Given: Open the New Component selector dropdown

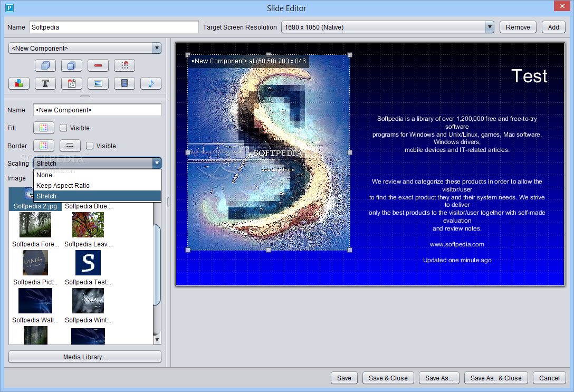Looking at the screenshot, I should pos(85,48).
